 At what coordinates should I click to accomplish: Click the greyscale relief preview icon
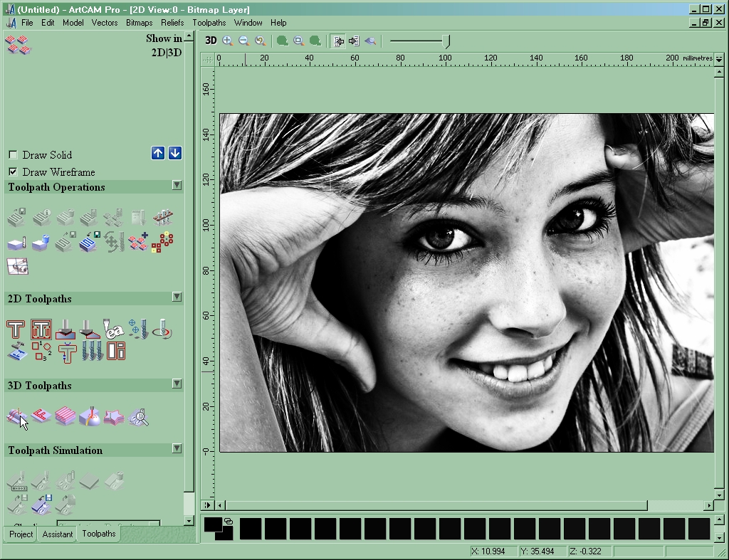coord(370,41)
